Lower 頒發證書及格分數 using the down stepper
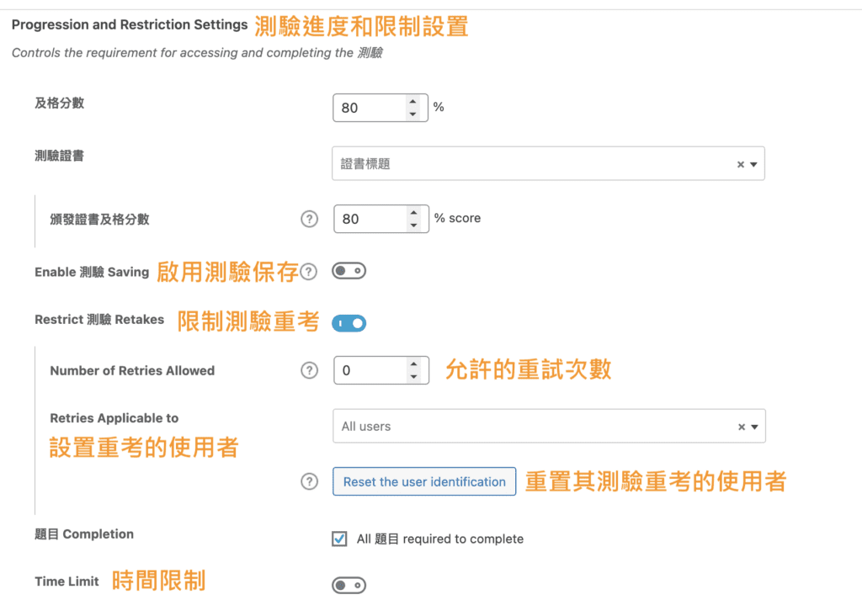Image resolution: width=862 pixels, height=616 pixels. (x=413, y=225)
